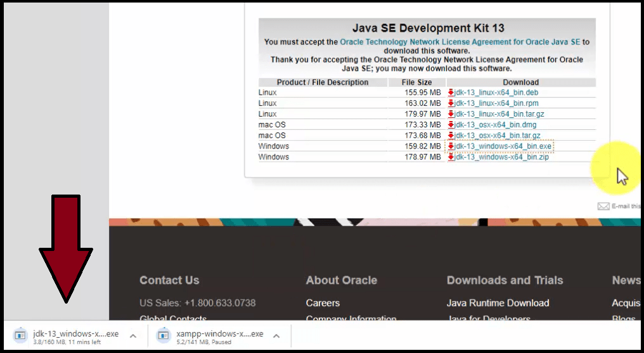644x353 pixels.
Task: Click the Product / File Description column header
Action: click(323, 82)
